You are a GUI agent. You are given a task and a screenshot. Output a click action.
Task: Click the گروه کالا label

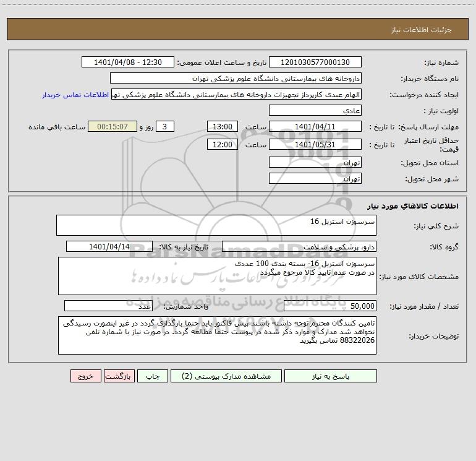click(444, 247)
